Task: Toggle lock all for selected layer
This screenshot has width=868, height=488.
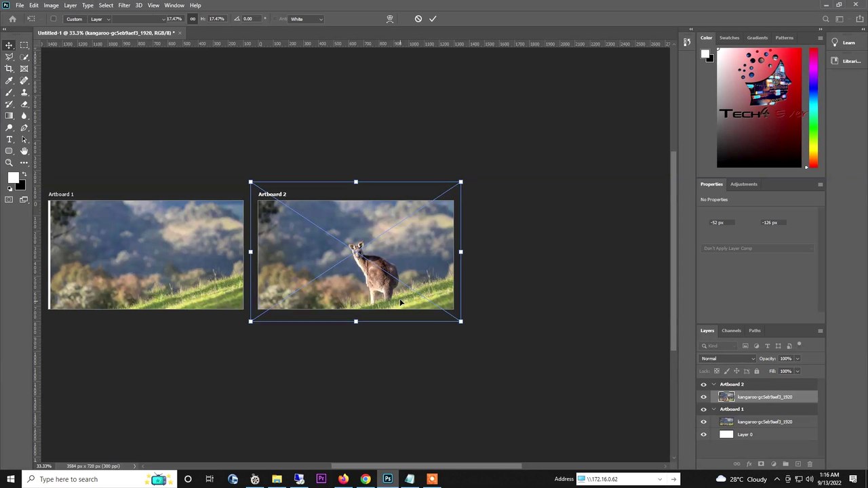Action: [757, 371]
